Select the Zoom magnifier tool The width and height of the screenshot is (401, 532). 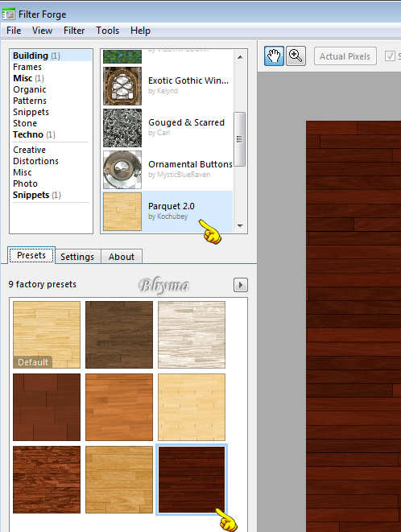click(x=296, y=56)
